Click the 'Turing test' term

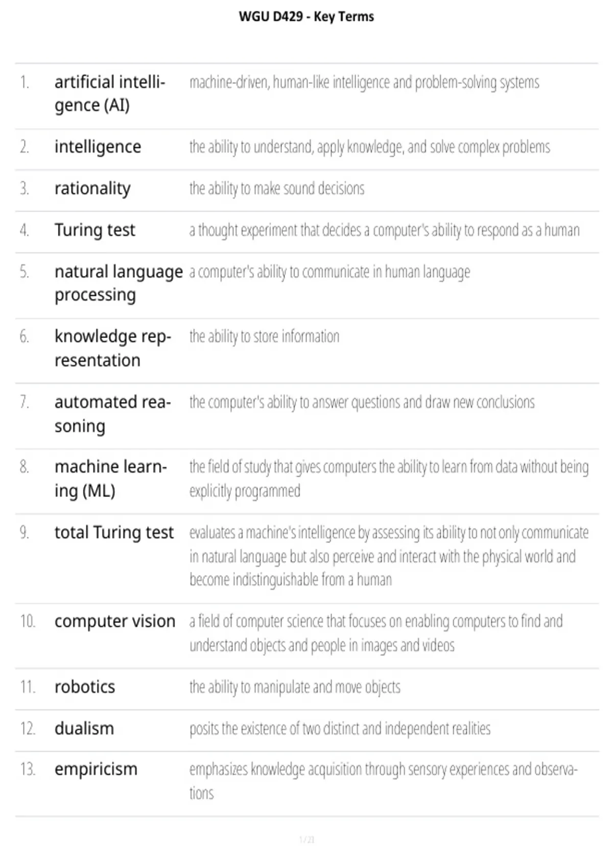[x=95, y=230]
